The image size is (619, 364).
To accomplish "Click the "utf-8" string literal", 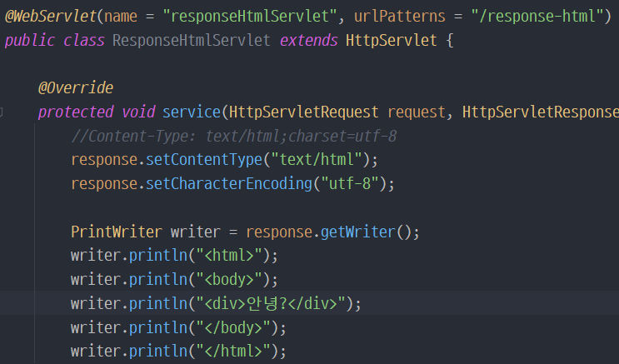I will click(350, 184).
